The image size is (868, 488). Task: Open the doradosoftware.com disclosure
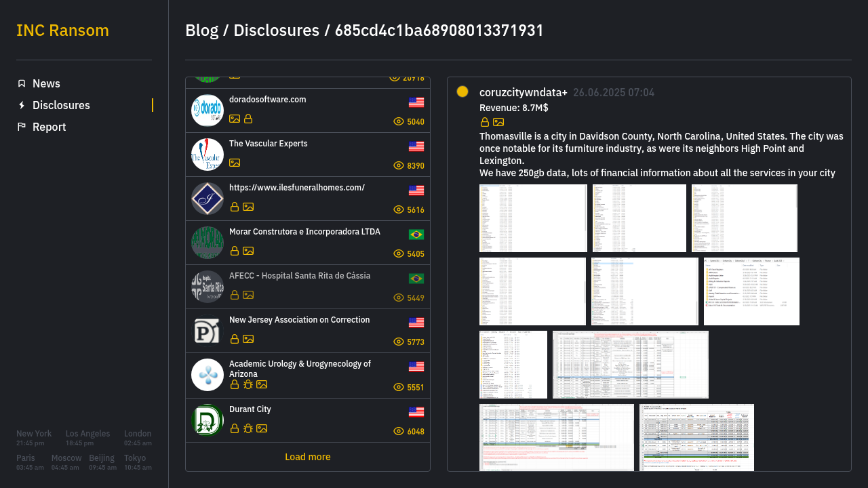point(308,110)
